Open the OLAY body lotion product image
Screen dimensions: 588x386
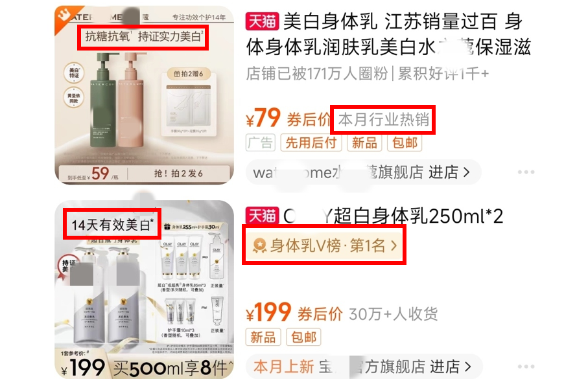click(145, 289)
